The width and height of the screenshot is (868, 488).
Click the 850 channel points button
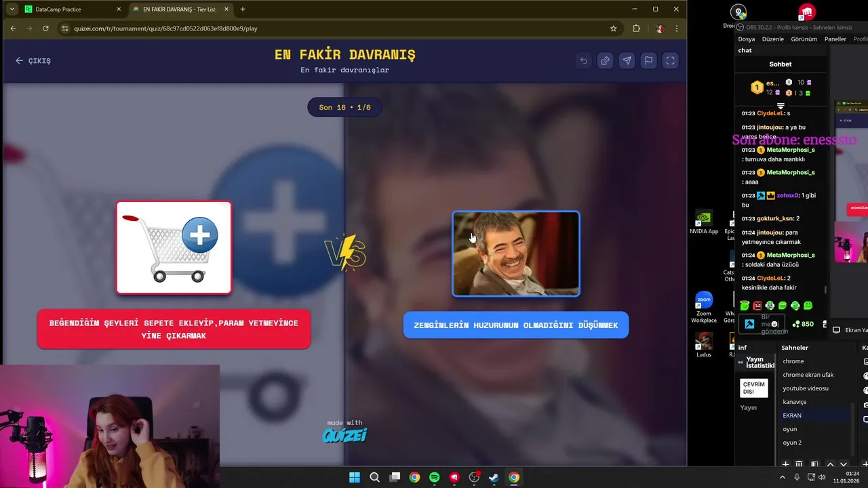(802, 324)
